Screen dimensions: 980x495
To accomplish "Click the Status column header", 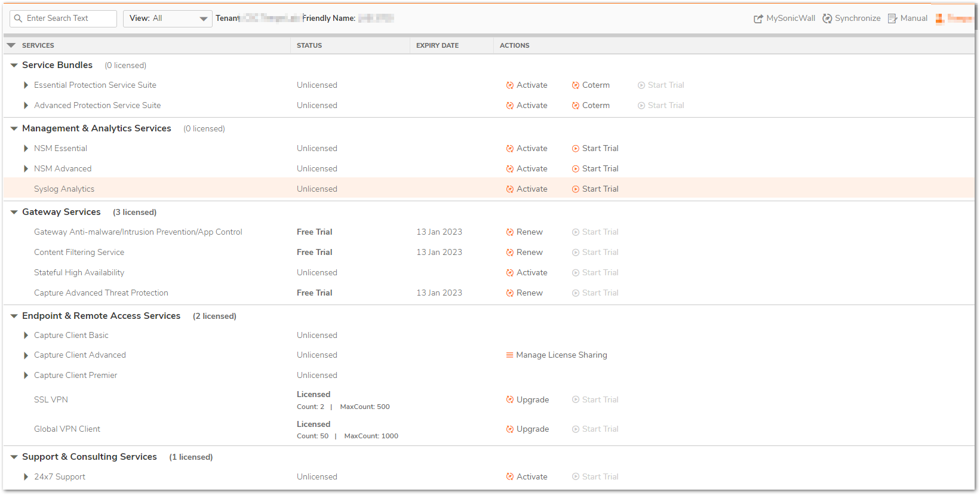I will (x=309, y=45).
